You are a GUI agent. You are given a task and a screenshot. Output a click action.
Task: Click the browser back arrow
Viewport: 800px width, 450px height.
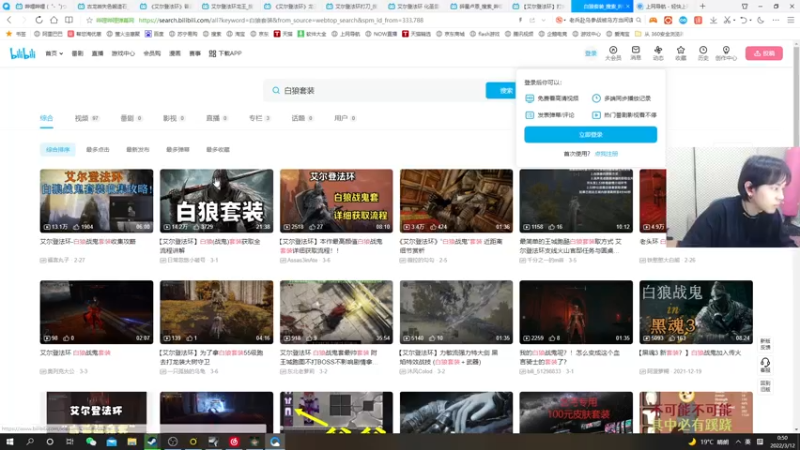click(9, 20)
